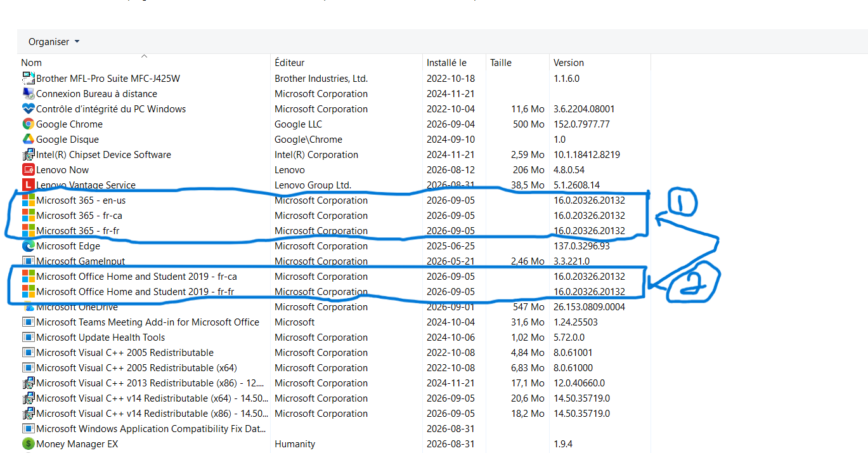
Task: Select the Brother MFL-Pro Suite icon
Action: [x=28, y=79]
